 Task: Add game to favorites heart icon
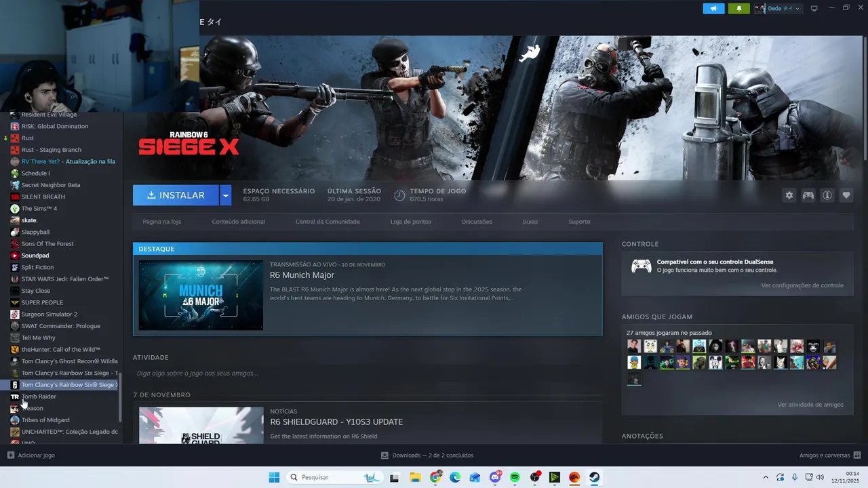pos(846,195)
